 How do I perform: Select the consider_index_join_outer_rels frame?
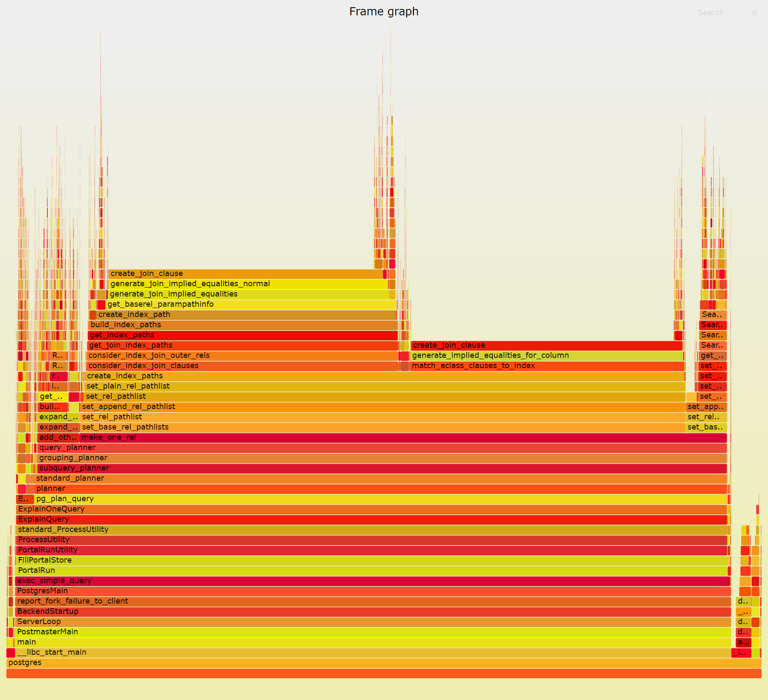click(242, 355)
